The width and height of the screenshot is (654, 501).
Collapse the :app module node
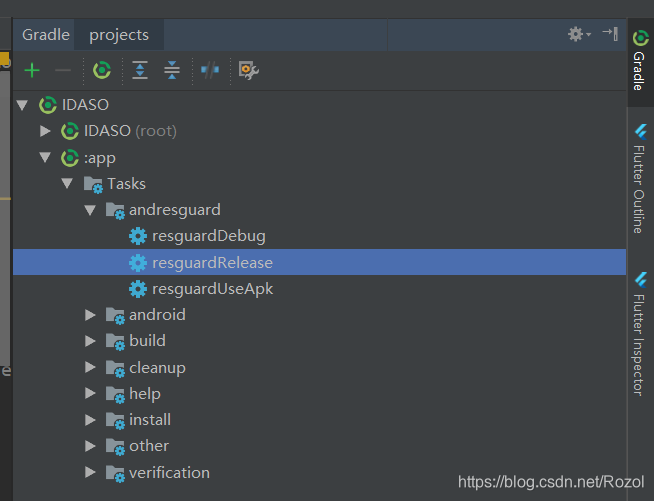coord(45,157)
